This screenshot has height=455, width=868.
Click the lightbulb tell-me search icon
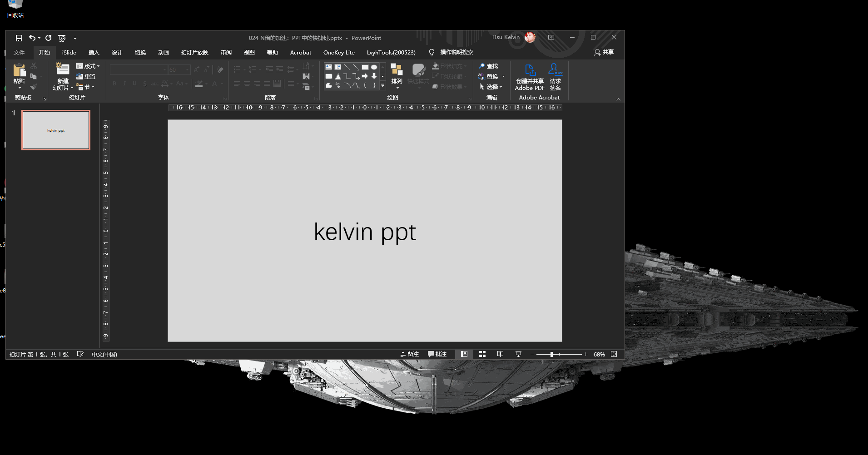(432, 53)
